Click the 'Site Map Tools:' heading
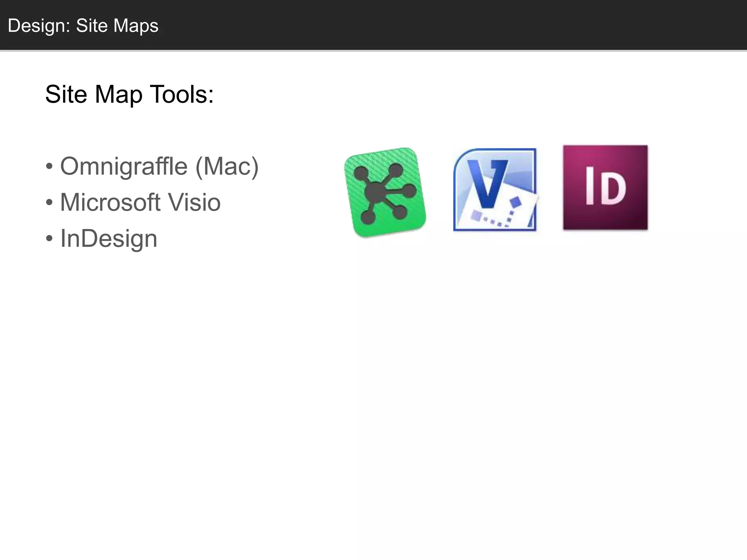 [129, 94]
